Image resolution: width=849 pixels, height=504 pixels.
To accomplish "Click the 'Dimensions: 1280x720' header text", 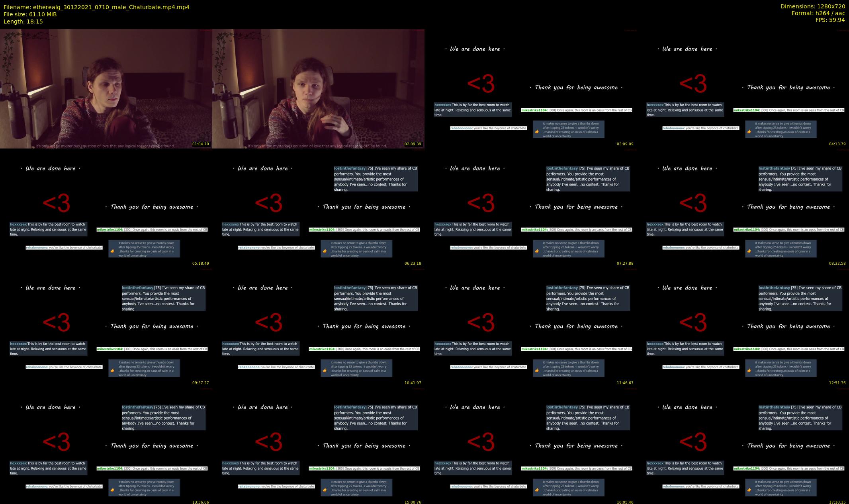I will pyautogui.click(x=812, y=6).
